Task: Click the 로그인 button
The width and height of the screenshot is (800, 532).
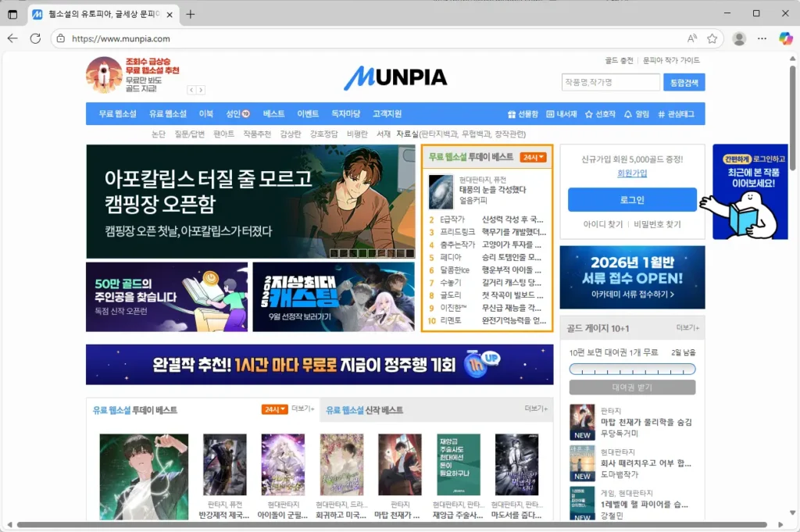Action: pos(632,200)
